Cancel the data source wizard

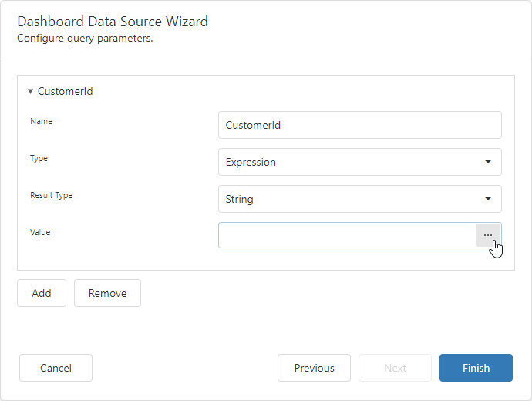[x=56, y=368]
